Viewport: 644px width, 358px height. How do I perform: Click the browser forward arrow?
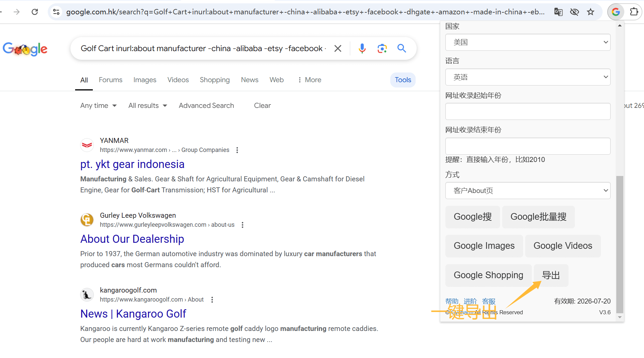(x=16, y=12)
